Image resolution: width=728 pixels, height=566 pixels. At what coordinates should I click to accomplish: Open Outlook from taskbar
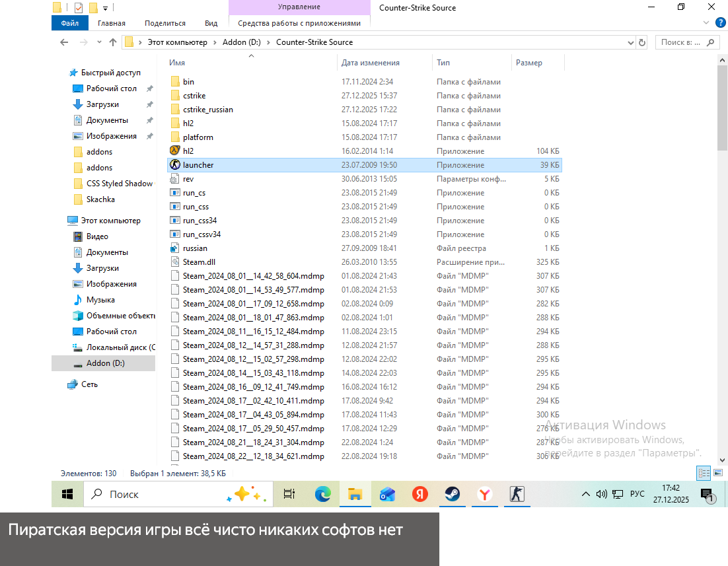[x=387, y=494]
